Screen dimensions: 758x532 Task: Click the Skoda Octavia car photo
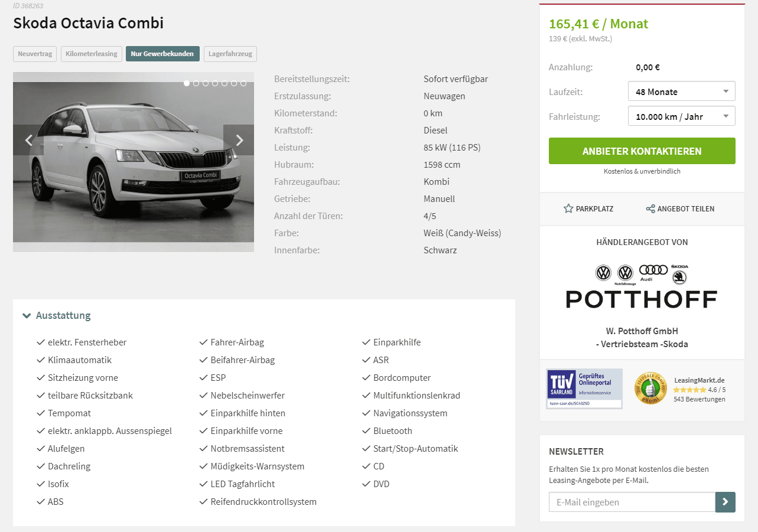point(134,162)
